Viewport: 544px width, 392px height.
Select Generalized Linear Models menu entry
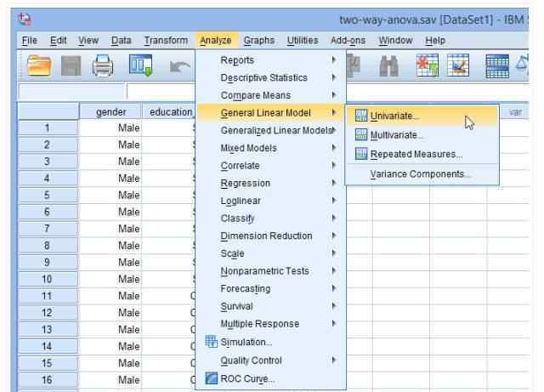tap(270, 130)
